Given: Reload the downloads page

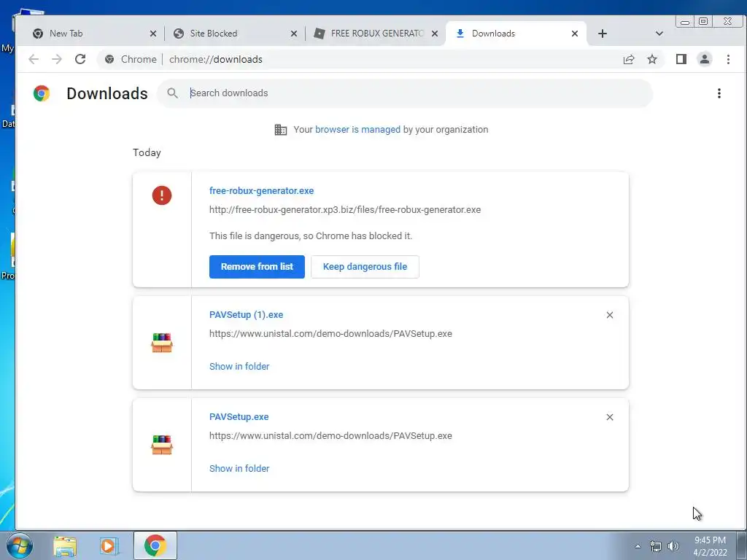Looking at the screenshot, I should point(80,59).
